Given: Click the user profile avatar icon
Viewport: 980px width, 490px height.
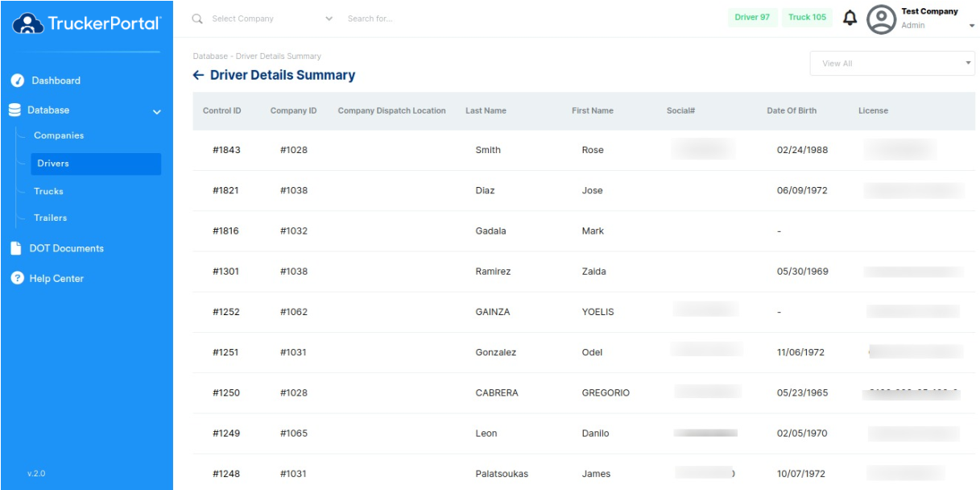Looking at the screenshot, I should point(881,19).
